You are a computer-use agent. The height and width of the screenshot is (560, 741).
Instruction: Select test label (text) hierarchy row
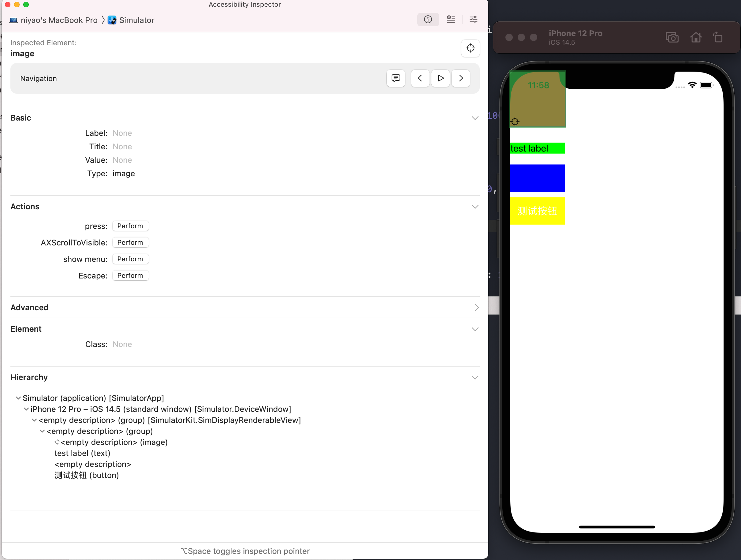[x=82, y=454]
